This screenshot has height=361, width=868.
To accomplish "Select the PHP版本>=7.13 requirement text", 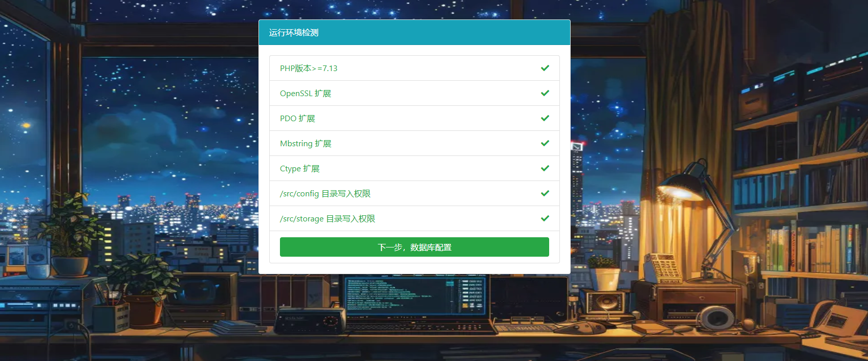I will [309, 68].
